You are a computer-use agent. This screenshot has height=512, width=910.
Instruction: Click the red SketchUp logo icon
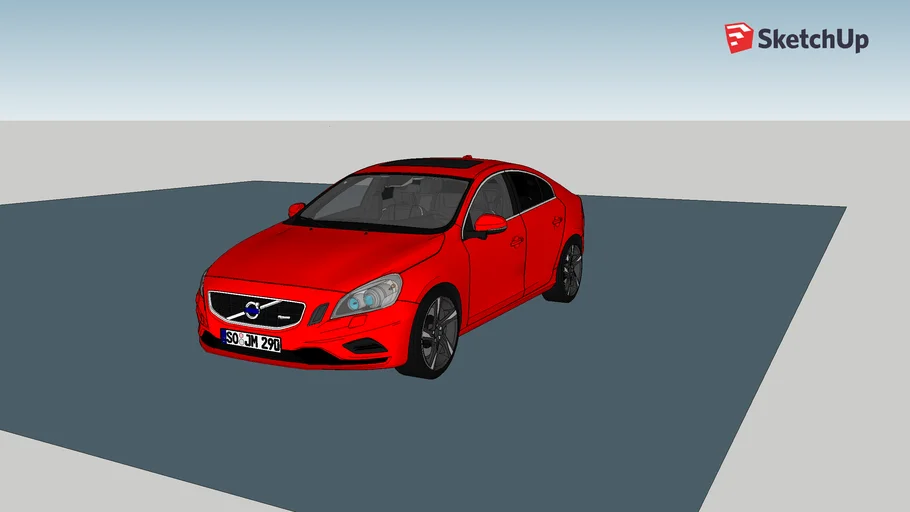[x=739, y=38]
